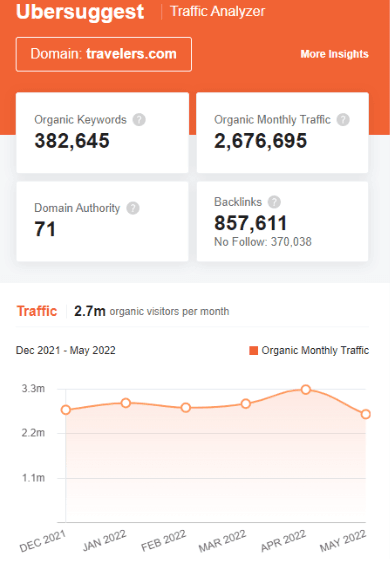Select the DEC 2021 data point
Screen dimensions: 390x562
(x=66, y=410)
